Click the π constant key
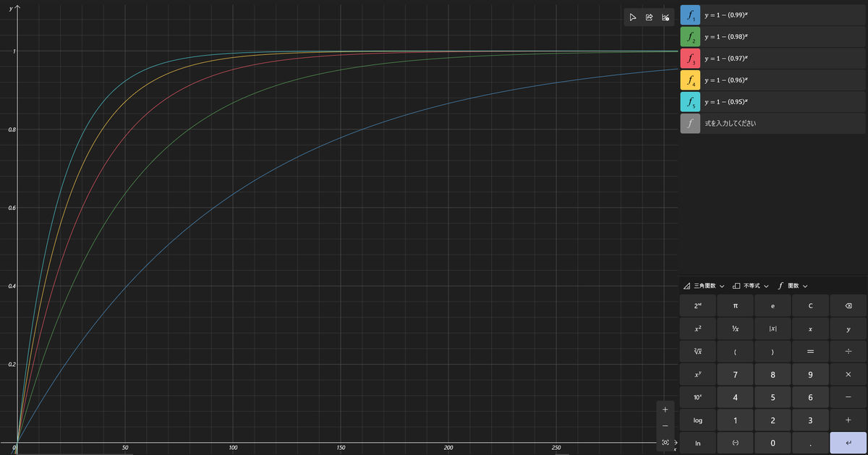Viewport: 868px width, 455px height. click(x=735, y=306)
